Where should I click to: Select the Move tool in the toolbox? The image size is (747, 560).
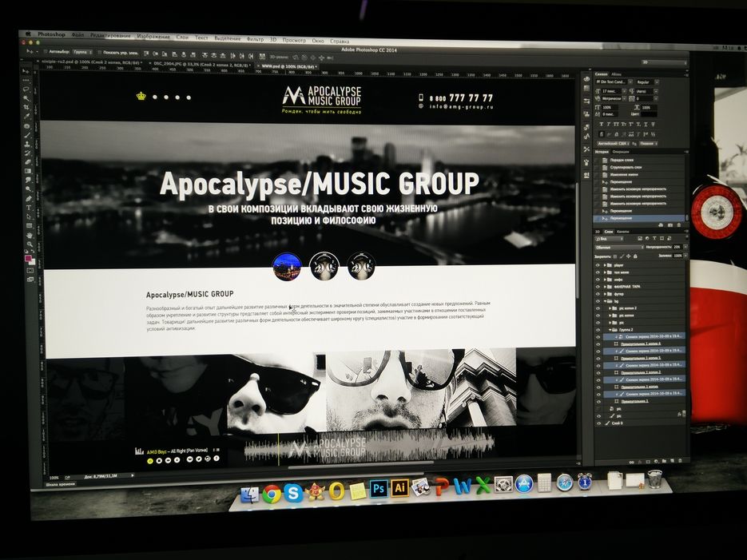point(26,71)
